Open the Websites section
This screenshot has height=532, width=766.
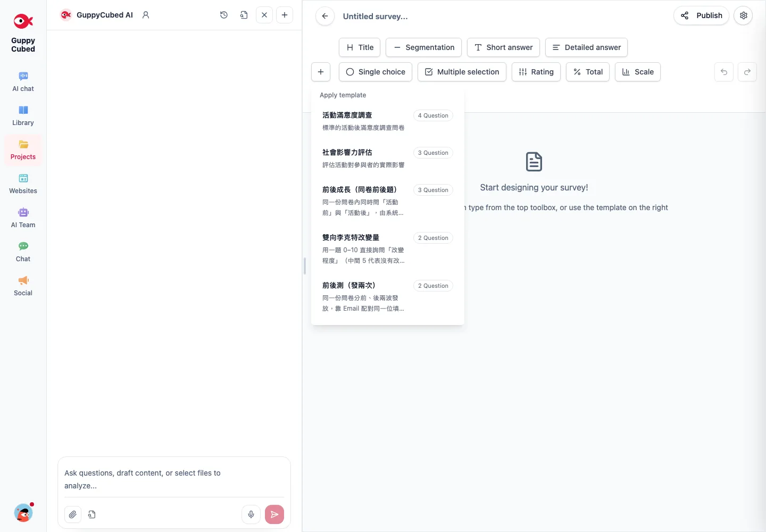point(23,184)
